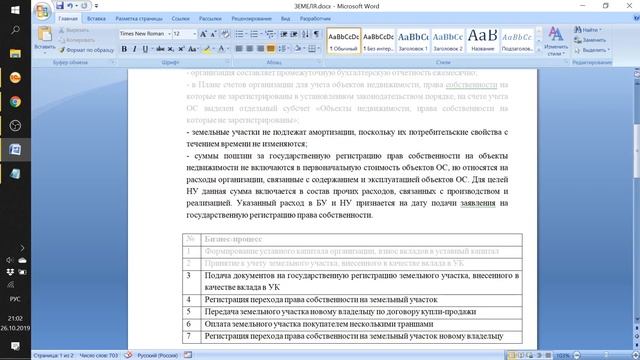
Task: Click Find (Найти) binoculars icon
Action: (x=578, y=30)
